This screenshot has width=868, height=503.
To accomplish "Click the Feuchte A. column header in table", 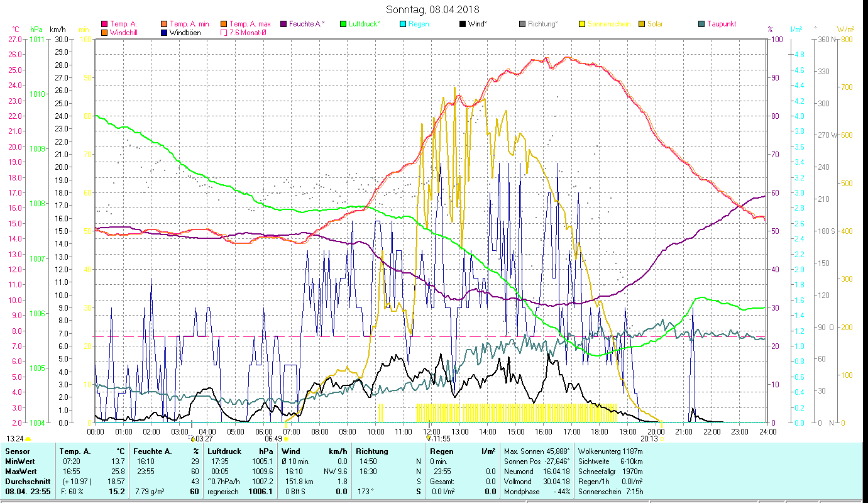I will (153, 451).
